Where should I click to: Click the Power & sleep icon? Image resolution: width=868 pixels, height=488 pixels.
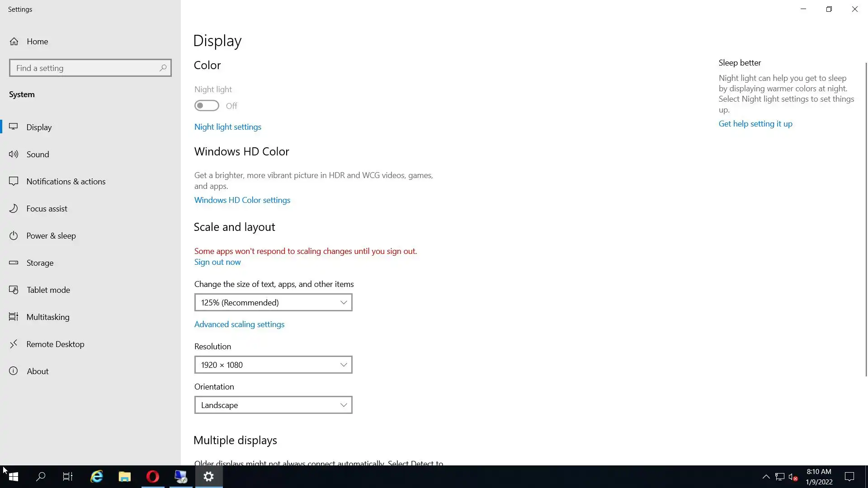tap(14, 235)
